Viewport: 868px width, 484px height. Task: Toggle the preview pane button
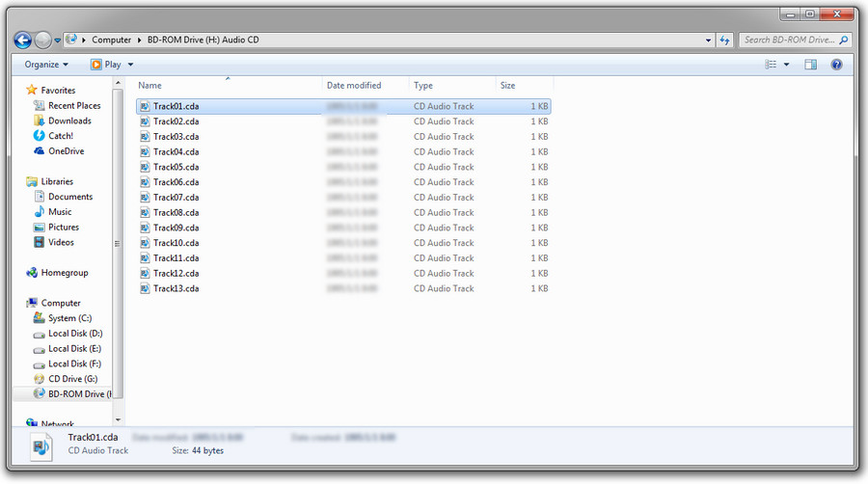click(810, 65)
